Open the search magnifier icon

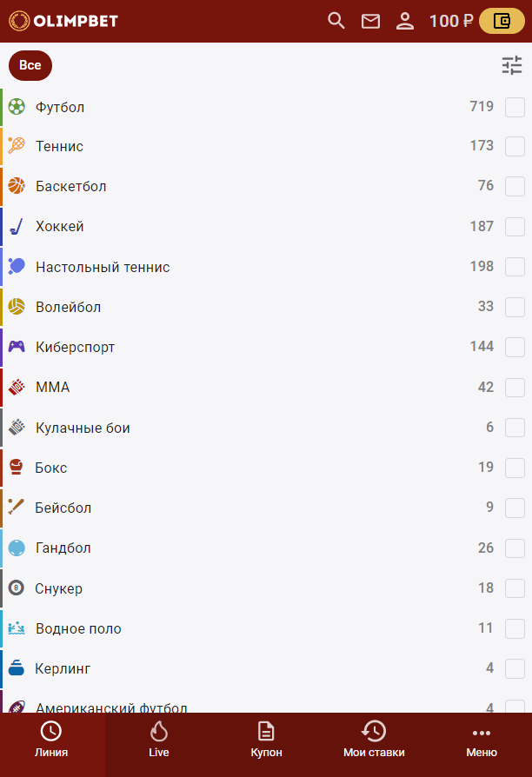(x=336, y=21)
